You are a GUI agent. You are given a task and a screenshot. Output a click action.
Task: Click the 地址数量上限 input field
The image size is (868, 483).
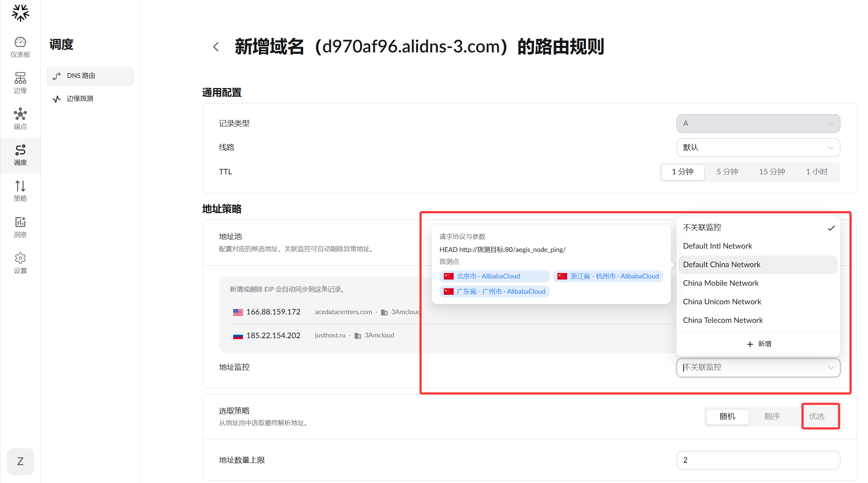click(758, 460)
